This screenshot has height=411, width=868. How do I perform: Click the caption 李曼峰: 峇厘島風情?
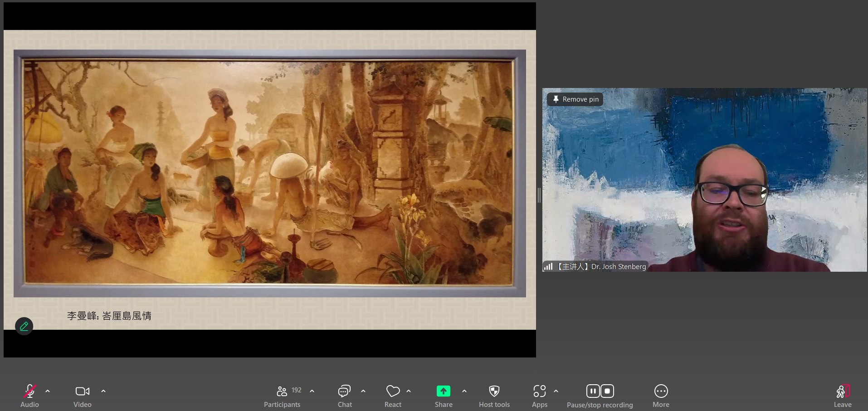tap(109, 316)
